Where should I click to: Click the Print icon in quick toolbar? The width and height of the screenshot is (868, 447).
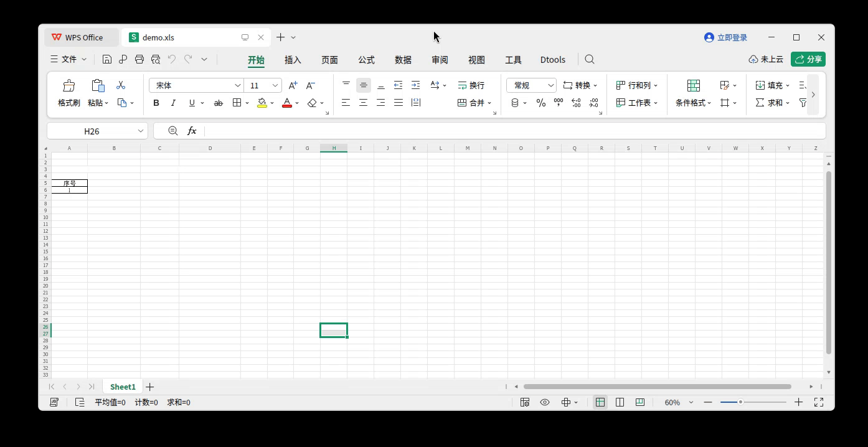[x=139, y=59]
